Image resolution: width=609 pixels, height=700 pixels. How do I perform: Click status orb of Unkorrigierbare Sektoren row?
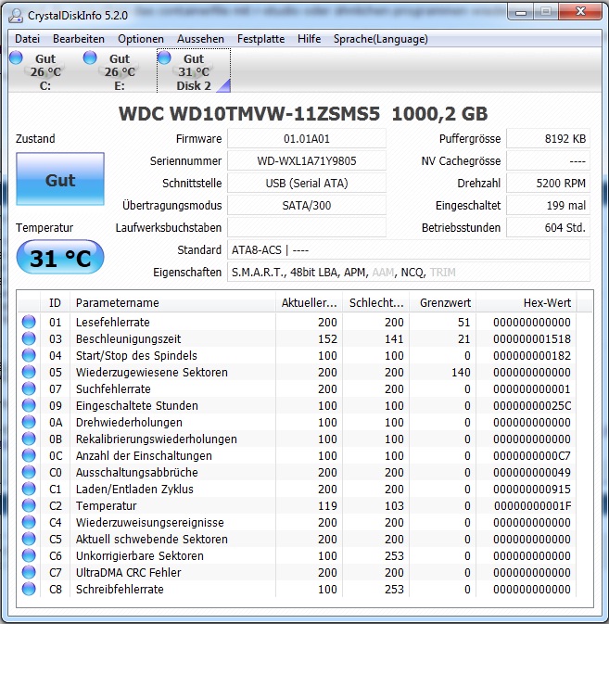(29, 555)
